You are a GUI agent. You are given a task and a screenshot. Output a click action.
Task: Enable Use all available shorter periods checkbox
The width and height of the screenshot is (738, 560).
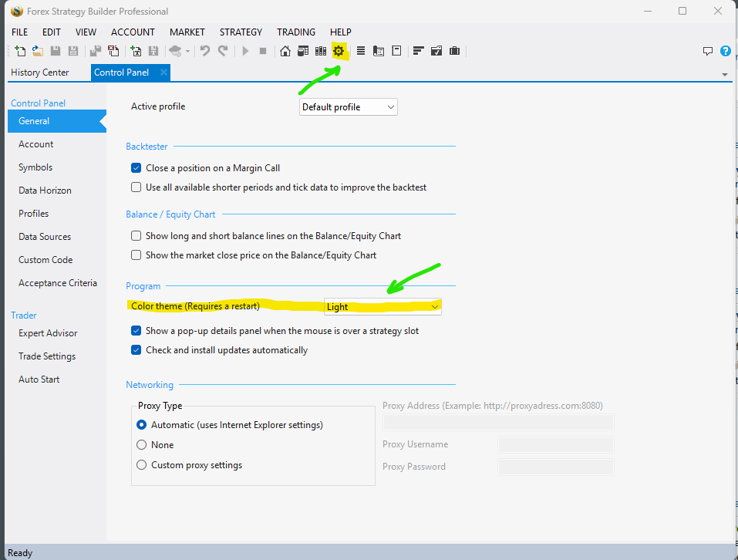coord(136,187)
